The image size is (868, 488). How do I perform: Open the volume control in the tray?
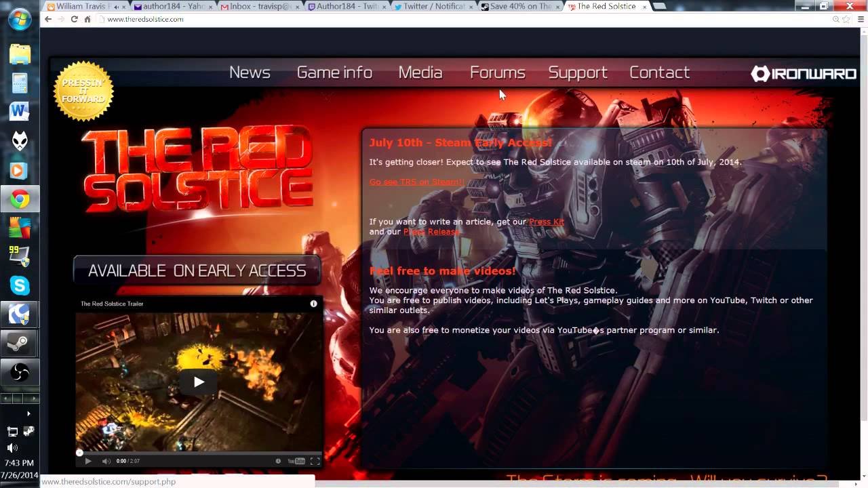(12, 448)
